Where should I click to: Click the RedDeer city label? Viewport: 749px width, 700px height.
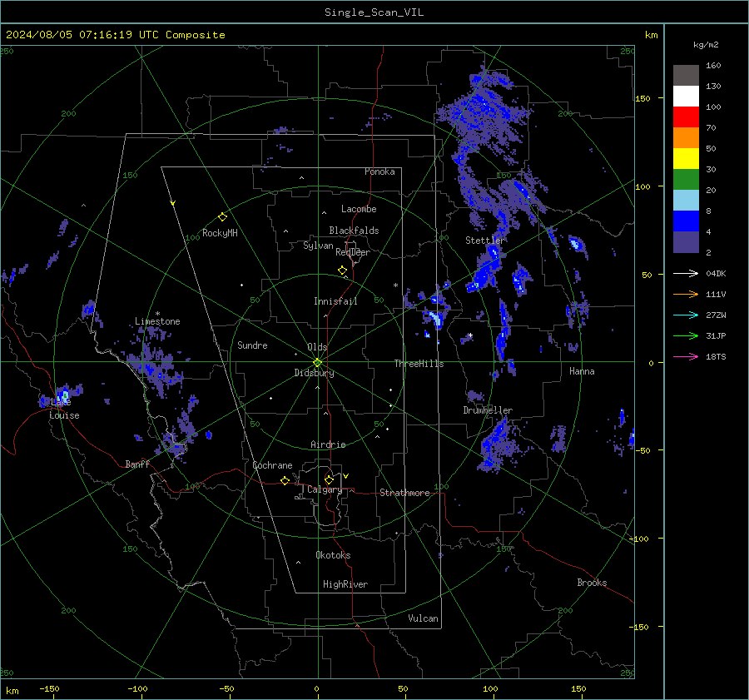[x=353, y=252]
